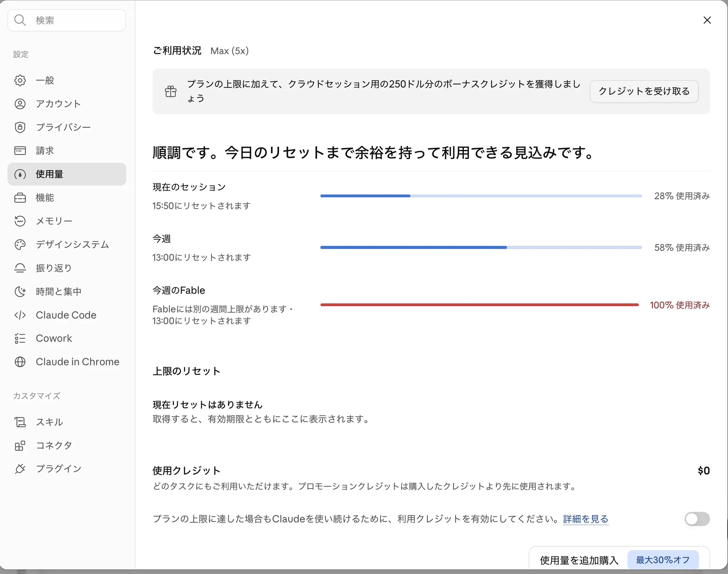Click the $0 使用クレジット amount

pos(703,471)
